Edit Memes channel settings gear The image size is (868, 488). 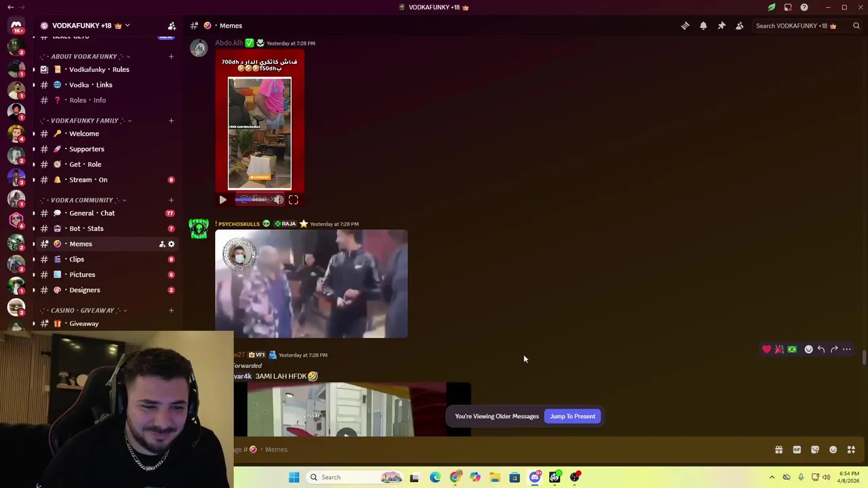tap(171, 244)
